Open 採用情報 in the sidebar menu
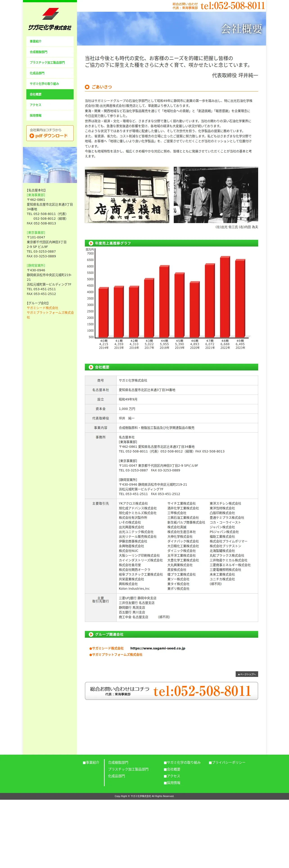The height and width of the screenshot is (868, 289). coord(50,116)
